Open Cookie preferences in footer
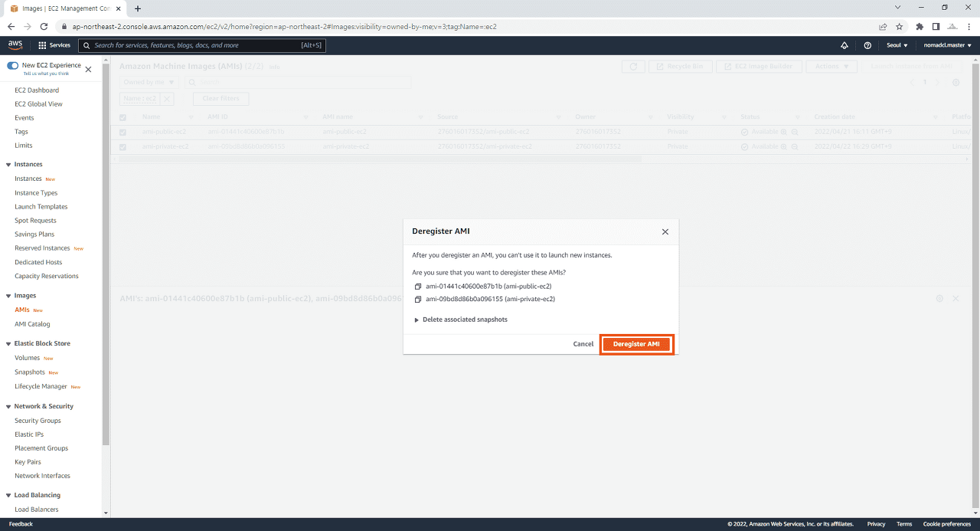The width and height of the screenshot is (980, 531). pyautogui.click(x=946, y=524)
